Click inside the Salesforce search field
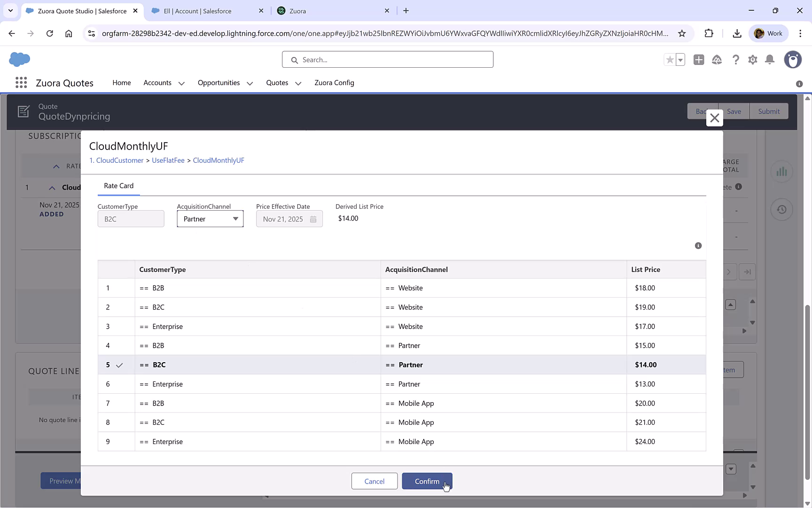The height and width of the screenshot is (508, 812). tap(387, 59)
